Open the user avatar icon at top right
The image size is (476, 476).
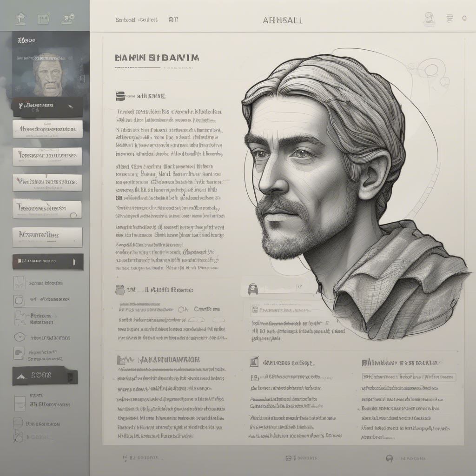429,20
